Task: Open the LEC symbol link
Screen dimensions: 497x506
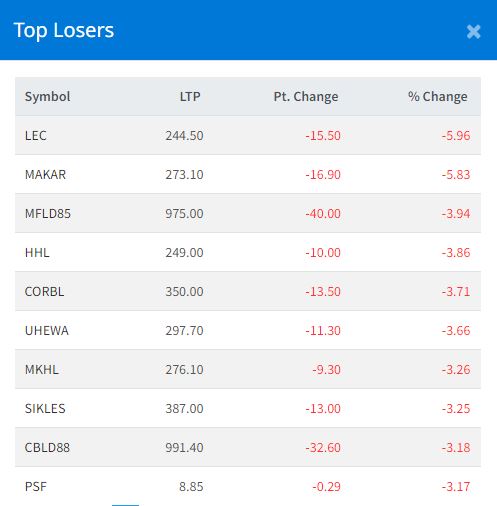Action: pyautogui.click(x=36, y=136)
